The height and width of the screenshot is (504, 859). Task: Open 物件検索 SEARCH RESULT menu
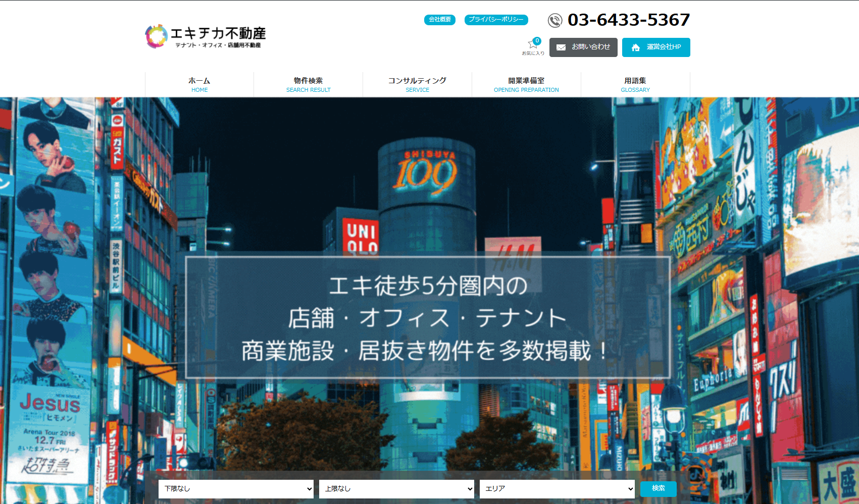(x=309, y=84)
